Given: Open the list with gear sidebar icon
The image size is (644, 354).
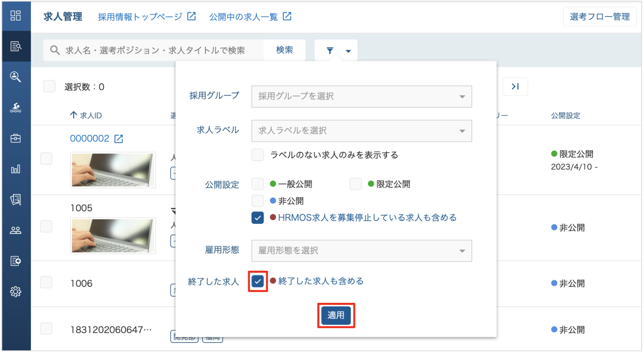Looking at the screenshot, I should coord(16,261).
